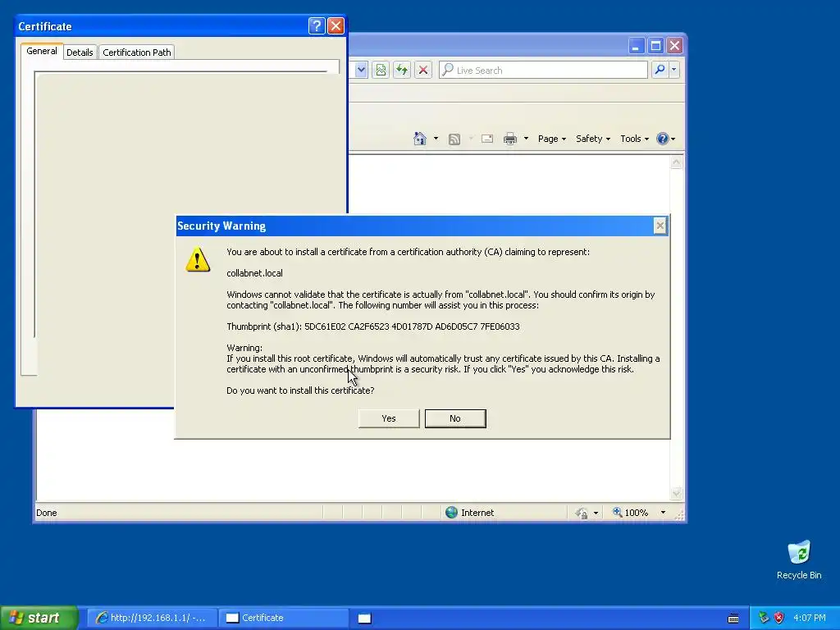840x630 pixels.
Task: Expand the zoom level dropdown arrow
Action: (663, 513)
